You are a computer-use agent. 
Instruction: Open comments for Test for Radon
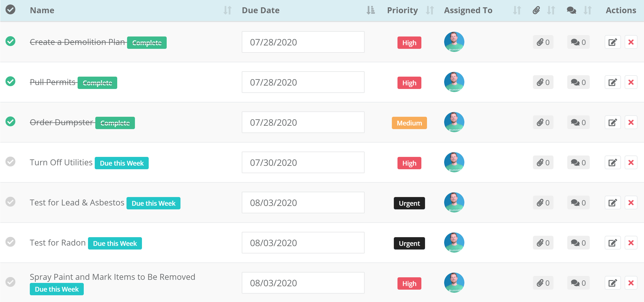pyautogui.click(x=578, y=243)
